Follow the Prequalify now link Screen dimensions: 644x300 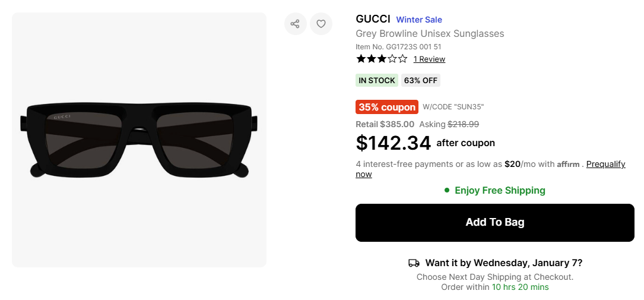[x=605, y=165]
